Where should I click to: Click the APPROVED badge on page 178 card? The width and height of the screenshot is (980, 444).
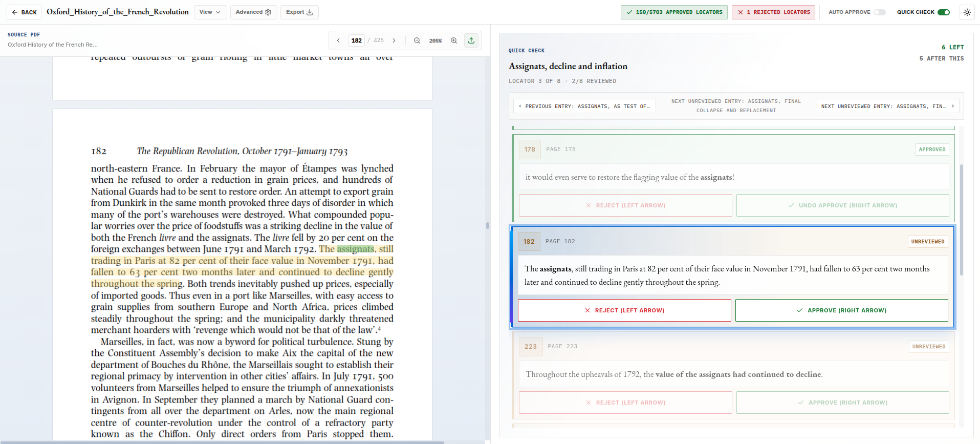932,150
